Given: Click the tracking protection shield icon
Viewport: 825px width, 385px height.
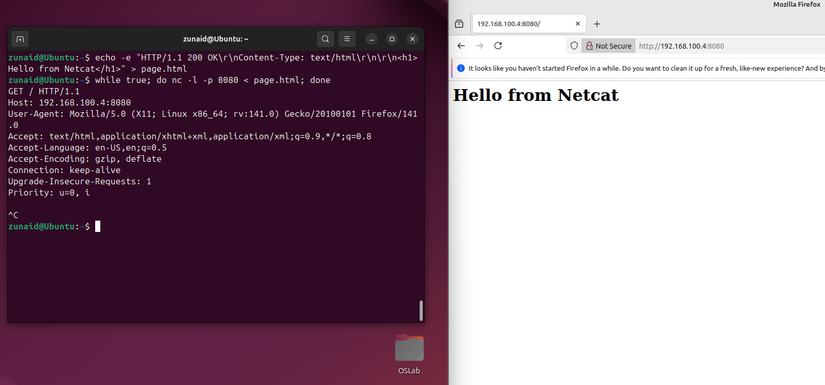Looking at the screenshot, I should point(574,46).
